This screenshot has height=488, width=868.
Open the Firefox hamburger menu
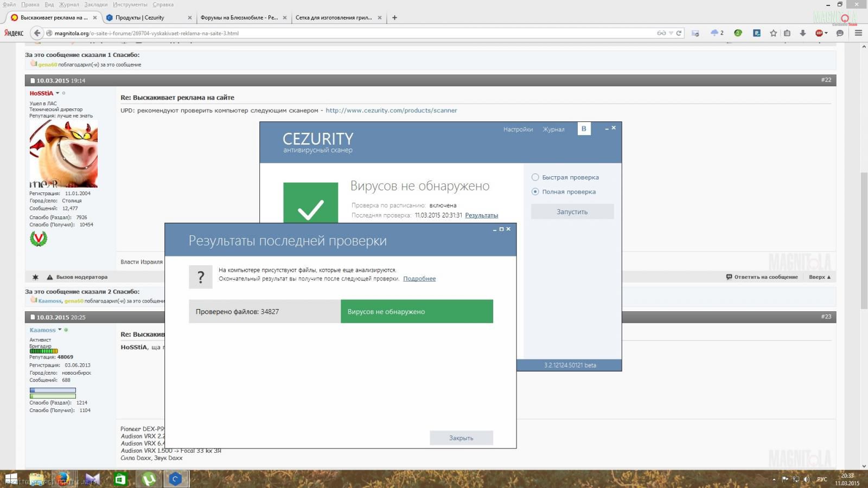[858, 33]
